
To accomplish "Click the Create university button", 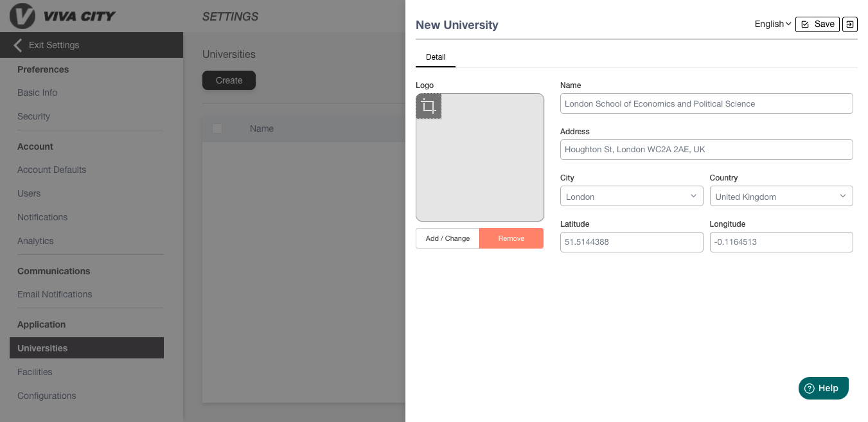I will pos(229,80).
